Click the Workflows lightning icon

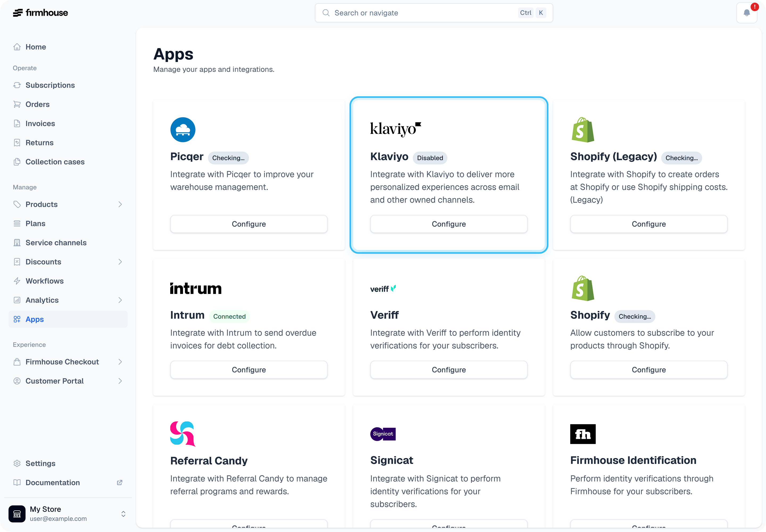[17, 281]
